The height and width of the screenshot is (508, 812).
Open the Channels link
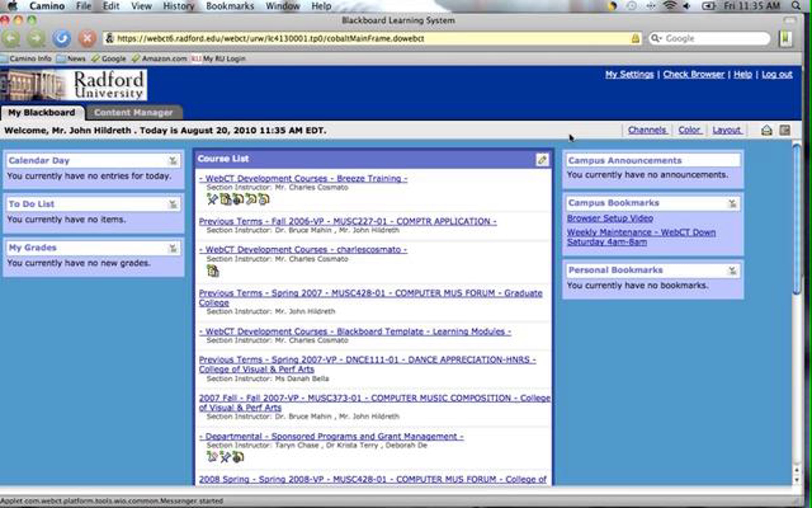click(647, 130)
